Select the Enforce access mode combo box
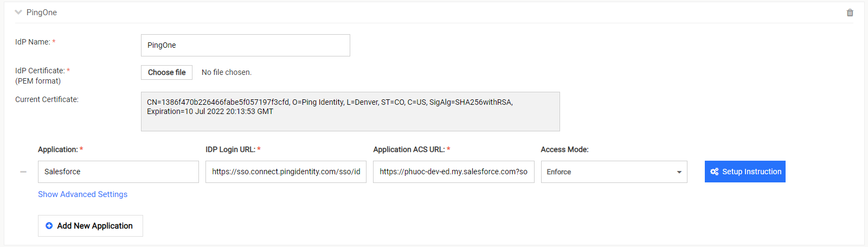 [614, 172]
